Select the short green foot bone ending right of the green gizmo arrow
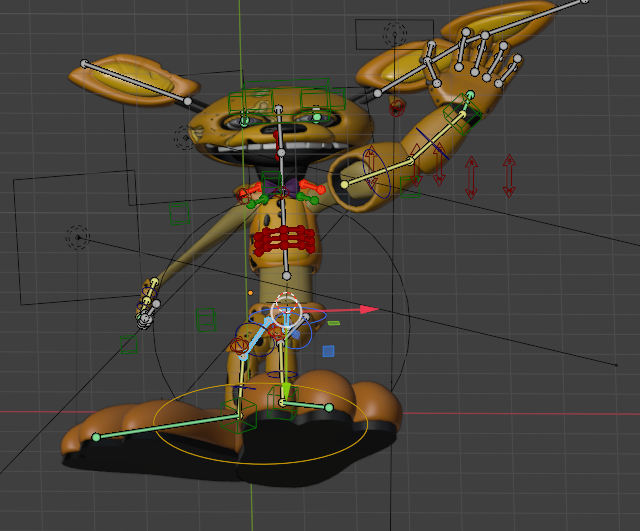 306,405
